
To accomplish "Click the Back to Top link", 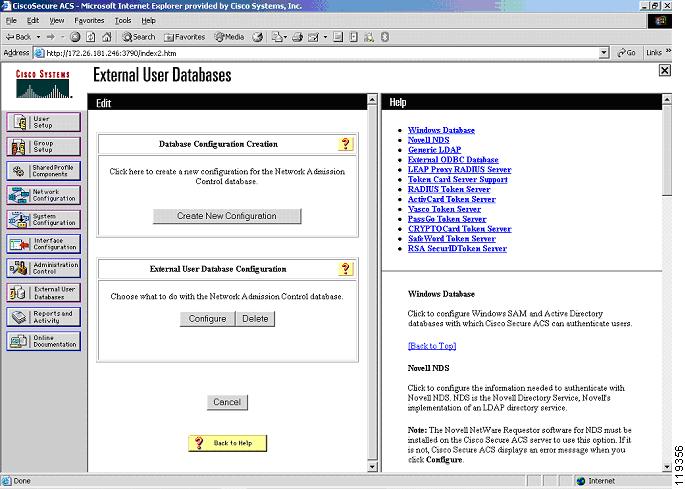I will point(432,346).
